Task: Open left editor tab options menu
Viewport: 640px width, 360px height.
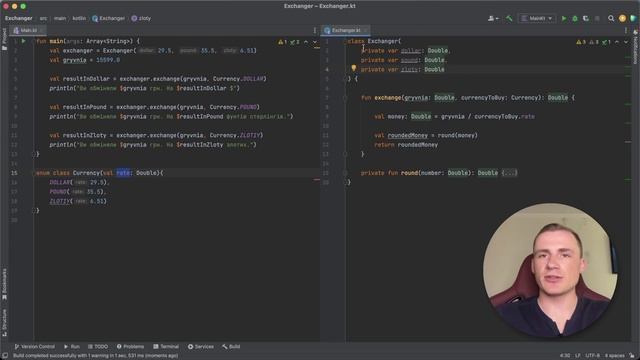Action: 315,30
